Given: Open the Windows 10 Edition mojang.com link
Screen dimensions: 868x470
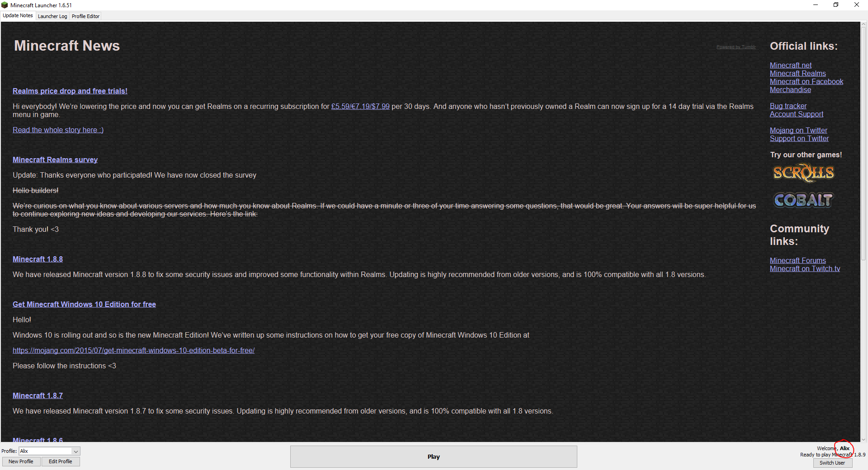Looking at the screenshot, I should pos(133,350).
